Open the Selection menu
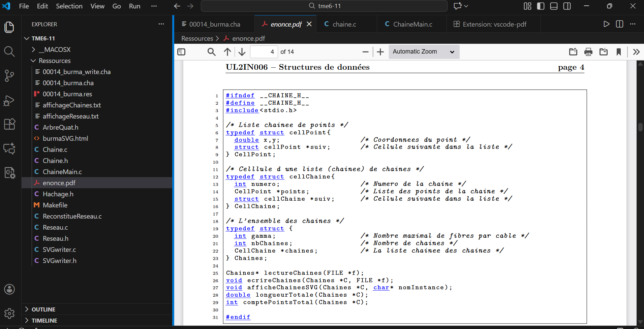This screenshot has height=329, width=644. 69,6
